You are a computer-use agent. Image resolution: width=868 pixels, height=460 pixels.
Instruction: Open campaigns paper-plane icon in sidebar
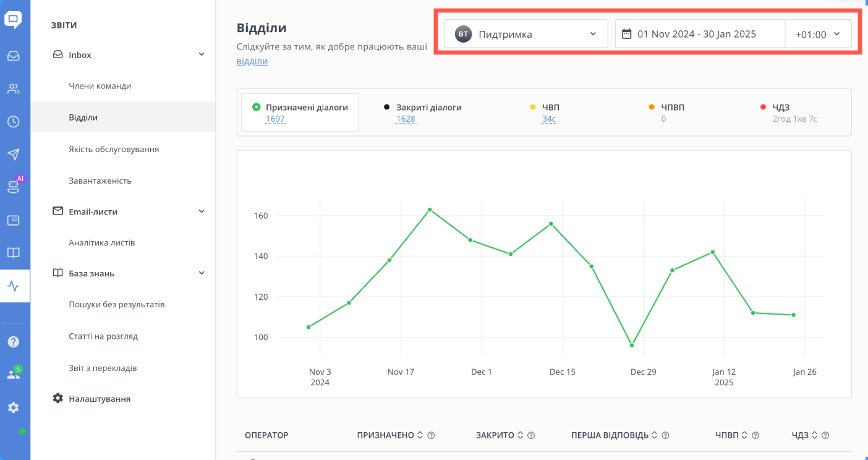point(13,155)
